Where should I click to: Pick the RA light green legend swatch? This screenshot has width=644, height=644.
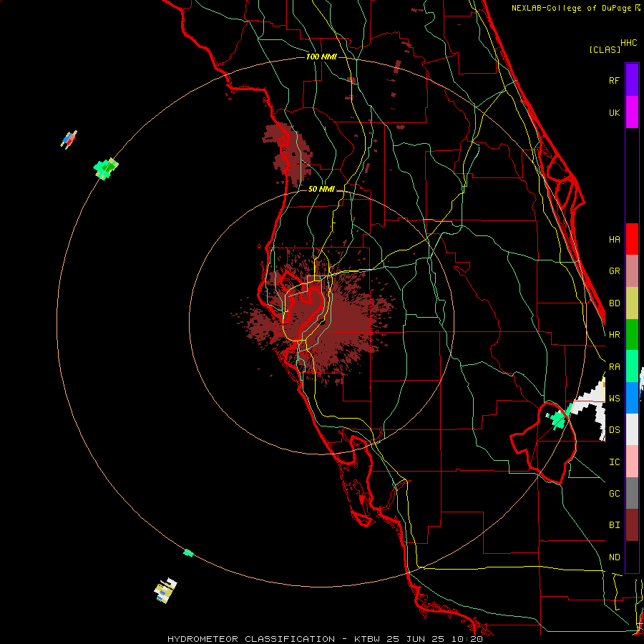coord(632,366)
